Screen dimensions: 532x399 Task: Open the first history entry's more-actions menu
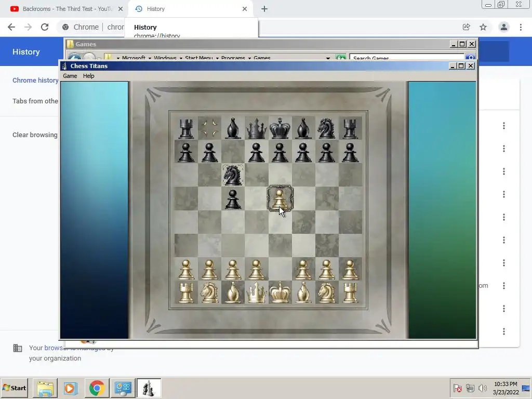coord(504,126)
